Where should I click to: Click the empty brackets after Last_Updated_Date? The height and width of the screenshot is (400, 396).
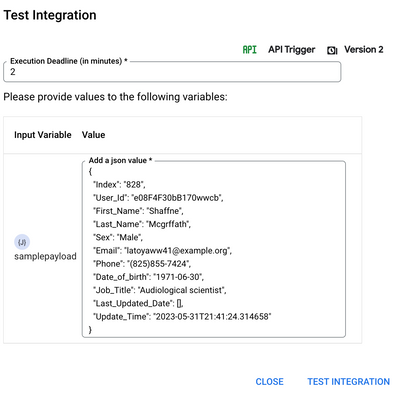pyautogui.click(x=180, y=303)
